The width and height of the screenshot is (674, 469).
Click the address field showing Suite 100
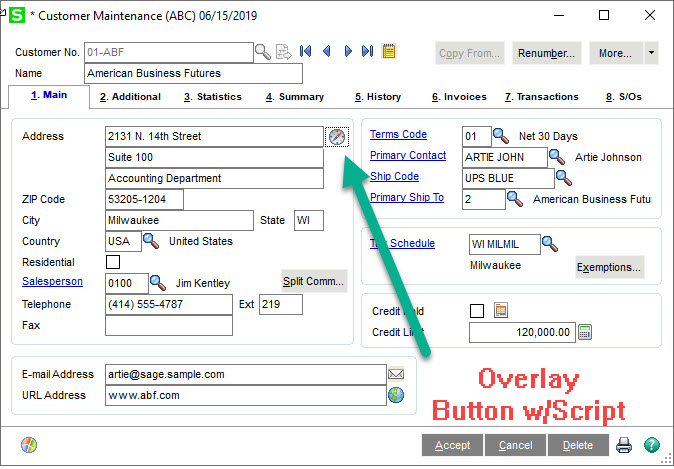[x=214, y=157]
